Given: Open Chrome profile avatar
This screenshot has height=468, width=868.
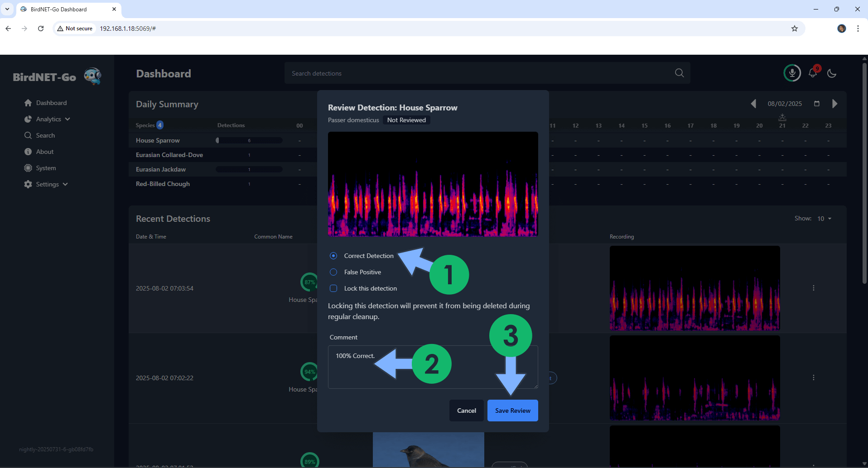Looking at the screenshot, I should point(842,29).
